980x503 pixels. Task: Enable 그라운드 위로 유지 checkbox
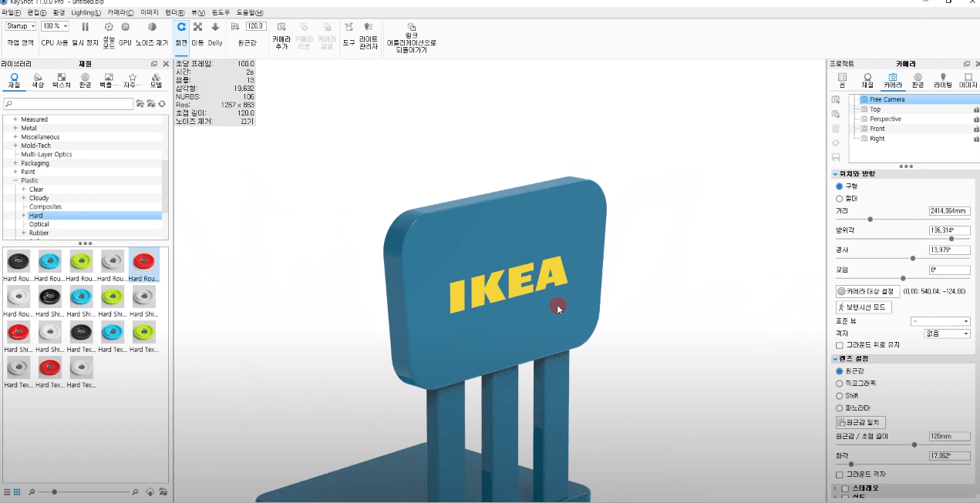coord(840,345)
